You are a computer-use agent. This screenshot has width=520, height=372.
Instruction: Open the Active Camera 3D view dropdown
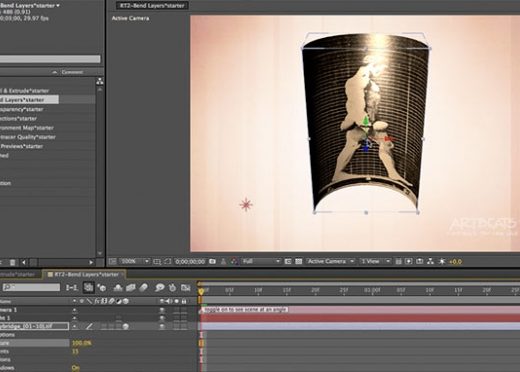click(x=330, y=261)
